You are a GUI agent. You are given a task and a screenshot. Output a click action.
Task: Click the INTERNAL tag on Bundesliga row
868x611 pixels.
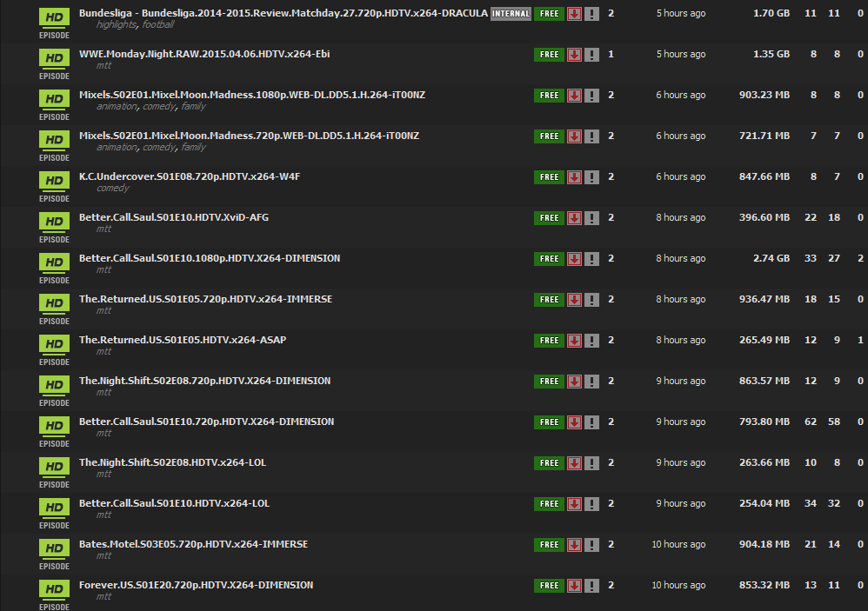(511, 14)
